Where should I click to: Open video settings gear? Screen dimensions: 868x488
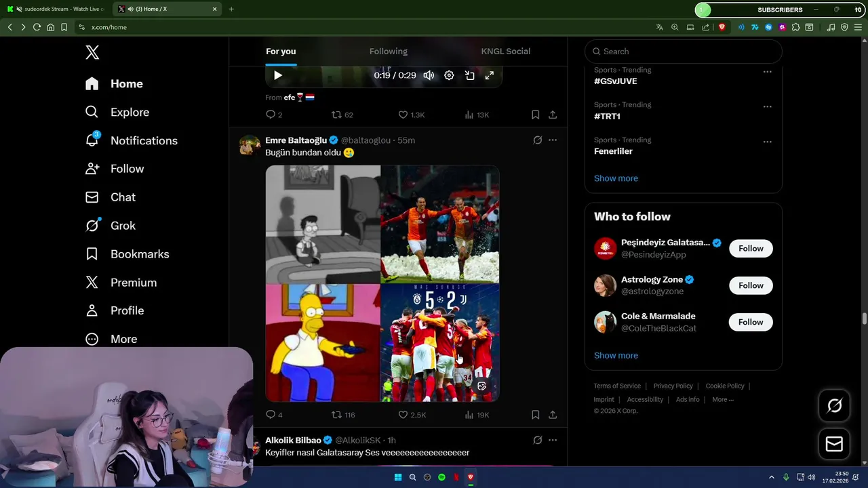449,75
